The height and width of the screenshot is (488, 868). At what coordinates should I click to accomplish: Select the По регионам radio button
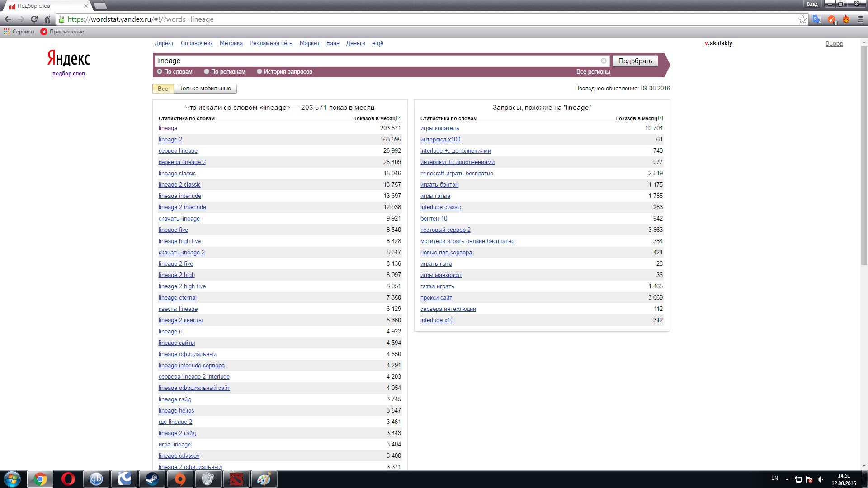pyautogui.click(x=207, y=71)
